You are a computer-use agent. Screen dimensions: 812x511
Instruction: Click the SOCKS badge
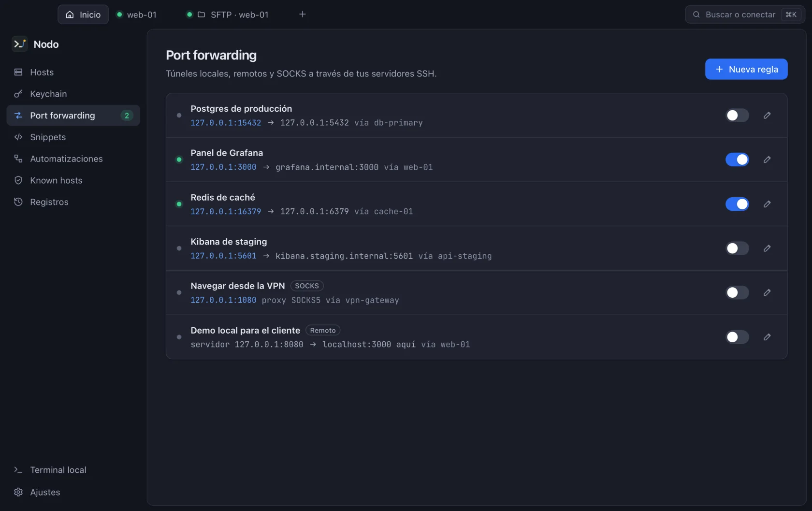307,286
